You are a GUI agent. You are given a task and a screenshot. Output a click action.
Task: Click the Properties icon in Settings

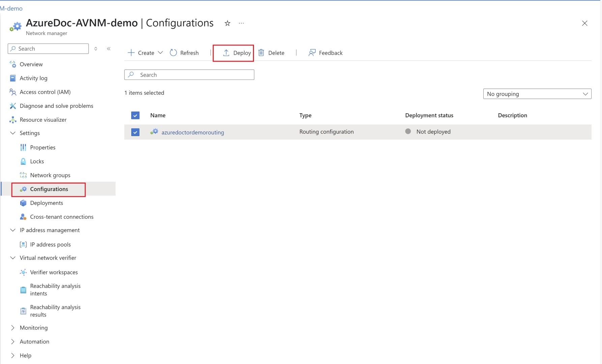(x=23, y=147)
